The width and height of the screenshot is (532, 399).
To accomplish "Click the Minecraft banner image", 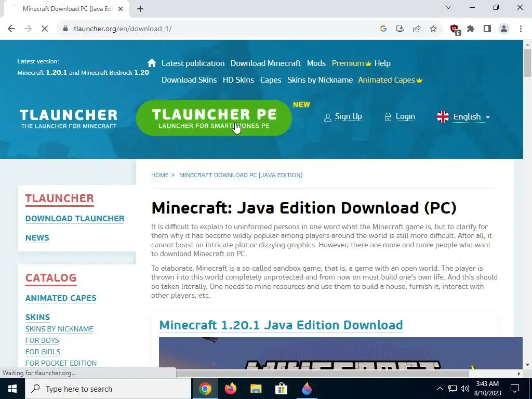I will (341, 353).
